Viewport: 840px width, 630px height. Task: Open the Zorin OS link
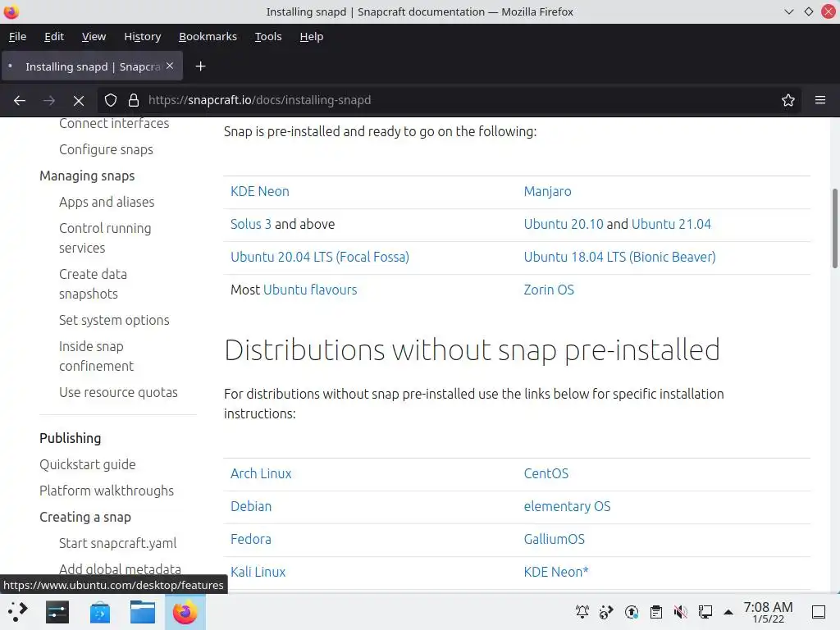[x=549, y=290]
